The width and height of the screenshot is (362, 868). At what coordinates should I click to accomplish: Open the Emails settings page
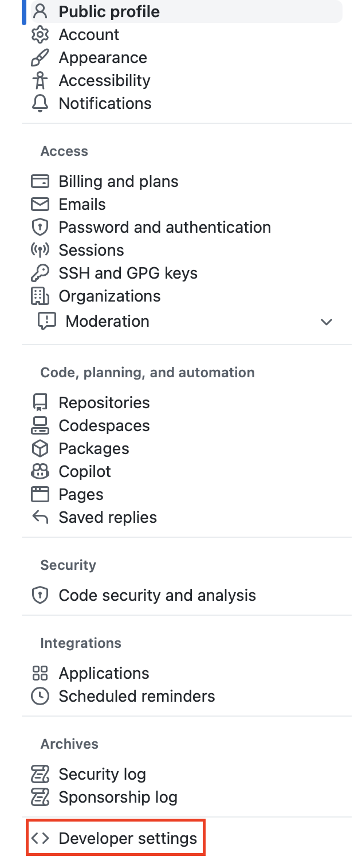[x=82, y=205]
